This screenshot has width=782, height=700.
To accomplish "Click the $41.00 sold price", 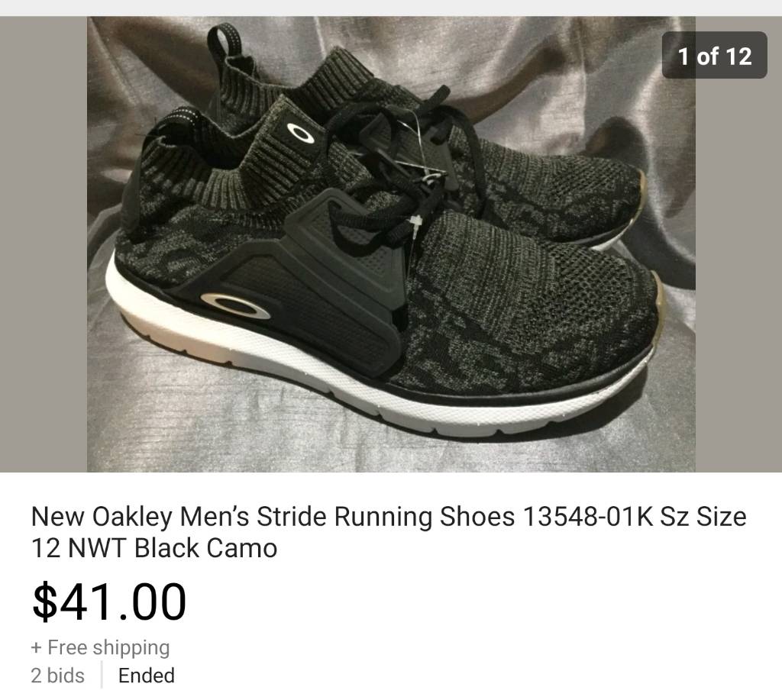I will pos(109,602).
